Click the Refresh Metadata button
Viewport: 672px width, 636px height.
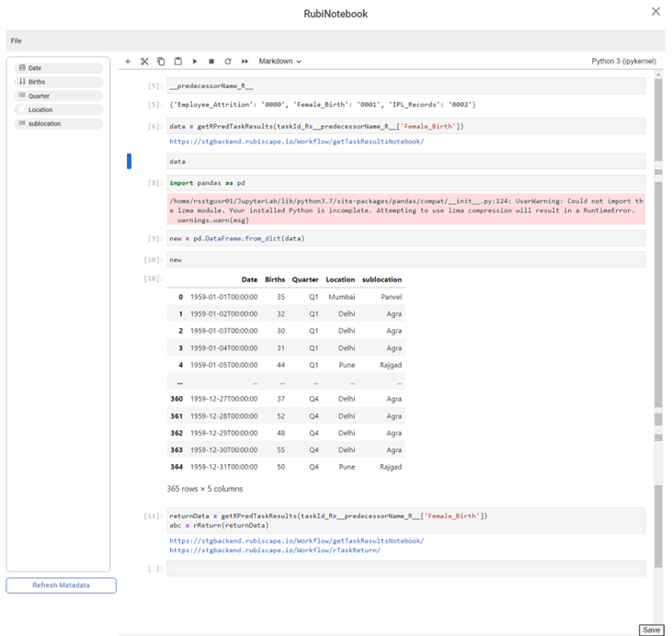tap(61, 585)
